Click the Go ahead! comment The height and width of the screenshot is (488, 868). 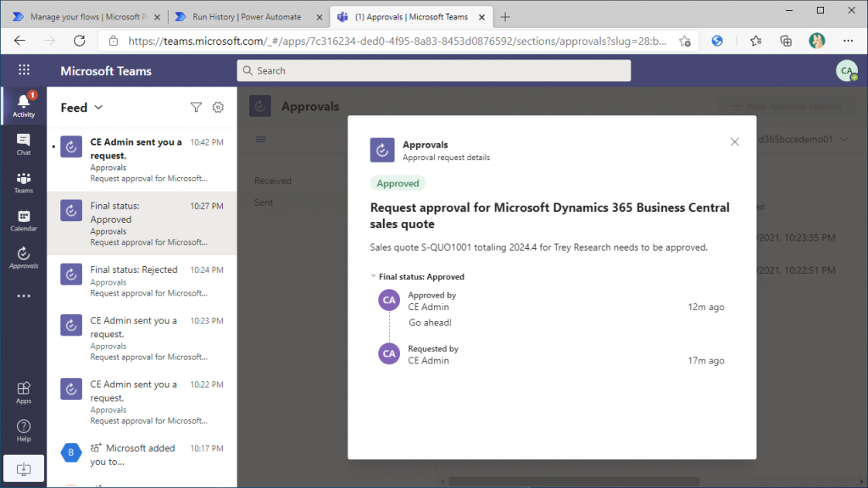pos(430,323)
